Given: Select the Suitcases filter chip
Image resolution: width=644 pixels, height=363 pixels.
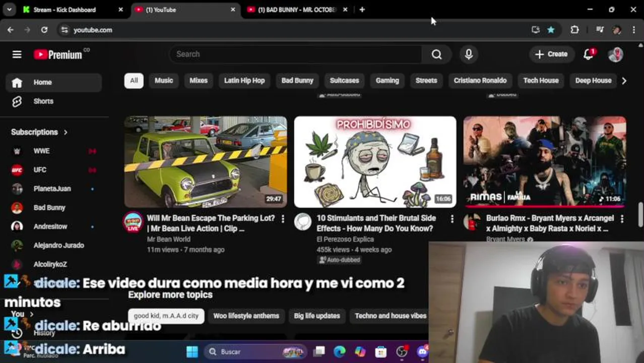Looking at the screenshot, I should coord(344,81).
